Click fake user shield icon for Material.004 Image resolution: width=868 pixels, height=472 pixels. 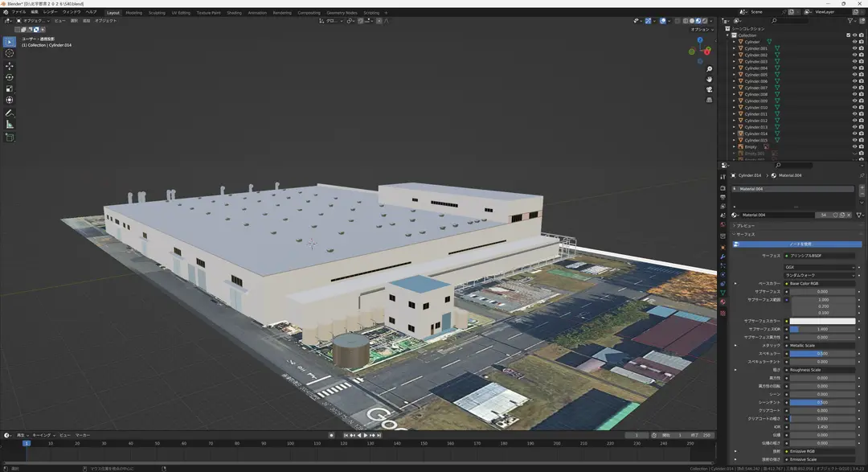point(835,215)
